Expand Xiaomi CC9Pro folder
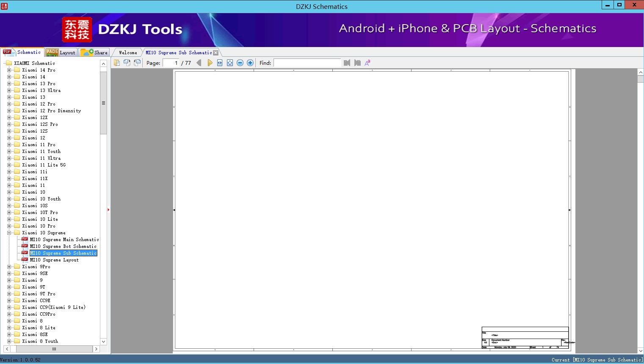The width and height of the screenshot is (644, 364). pos(9,314)
